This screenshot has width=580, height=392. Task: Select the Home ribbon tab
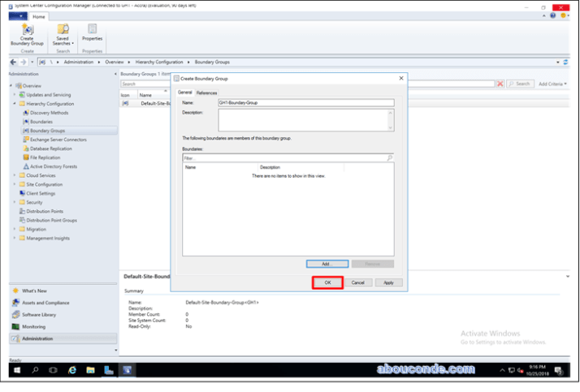click(38, 15)
